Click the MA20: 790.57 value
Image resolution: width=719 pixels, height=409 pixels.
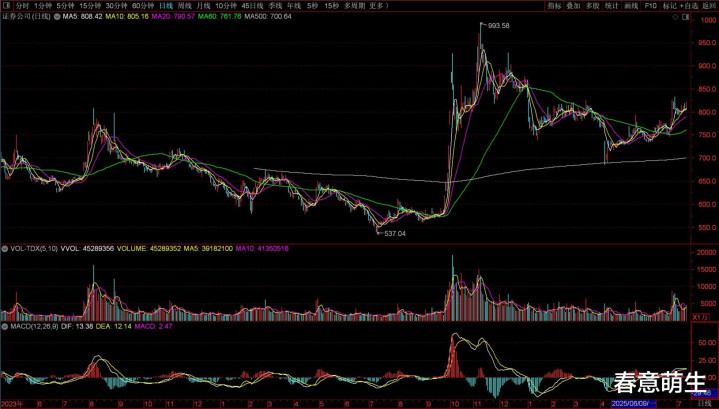173,17
